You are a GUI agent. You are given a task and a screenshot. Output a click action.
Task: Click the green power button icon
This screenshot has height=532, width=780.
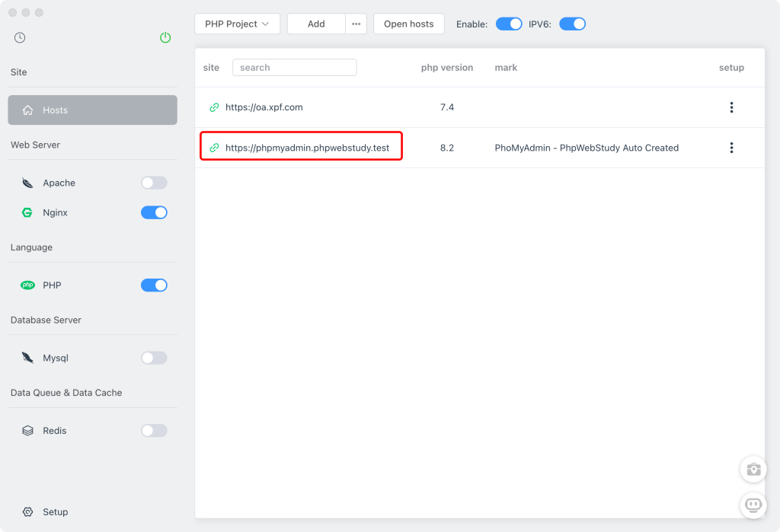click(165, 37)
